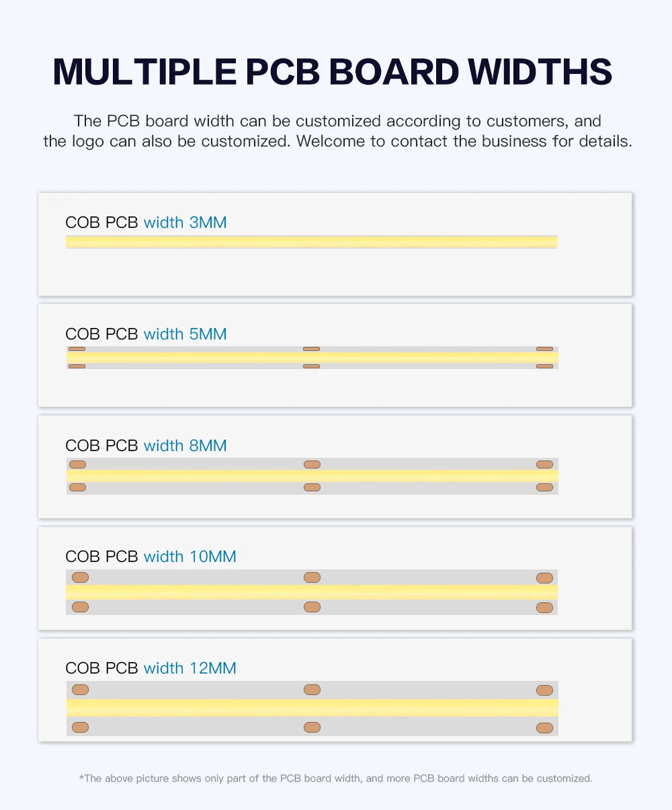
Task: Select the yellow 3MM COB light strip
Action: tap(312, 242)
